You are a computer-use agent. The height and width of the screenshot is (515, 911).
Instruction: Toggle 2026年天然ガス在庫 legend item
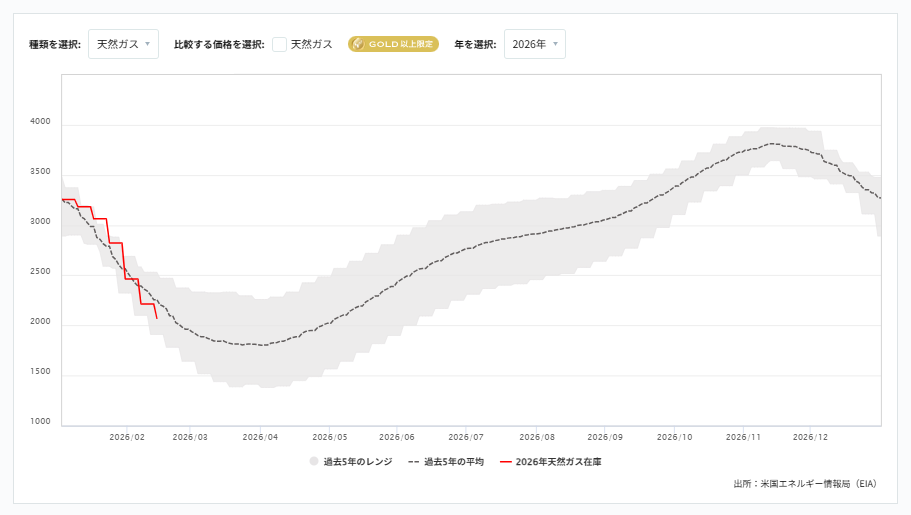coord(551,462)
